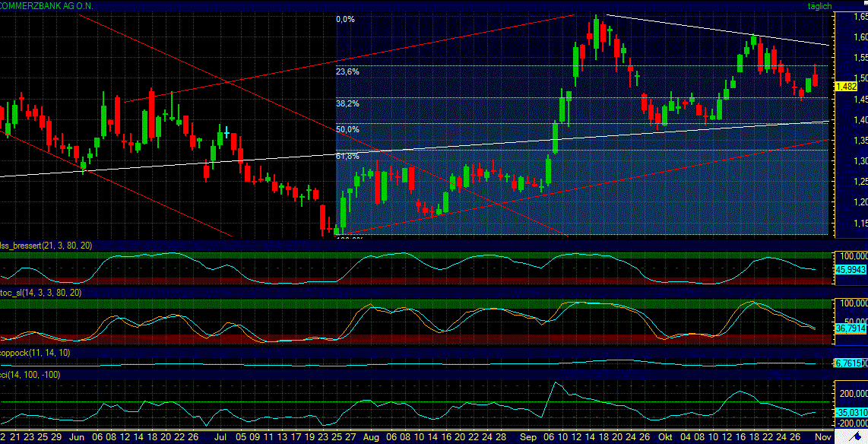Click the 0,0% label at the Fibonacci top
The height and width of the screenshot is (444, 868).
345,20
